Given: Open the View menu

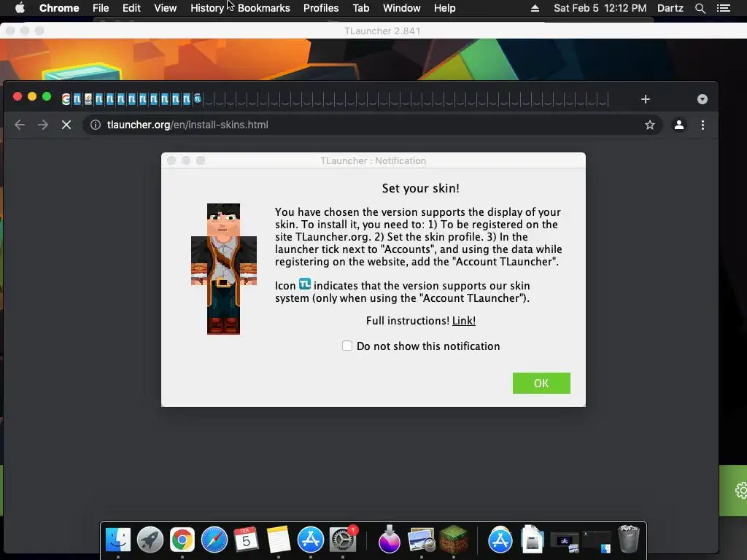Looking at the screenshot, I should point(166,8).
